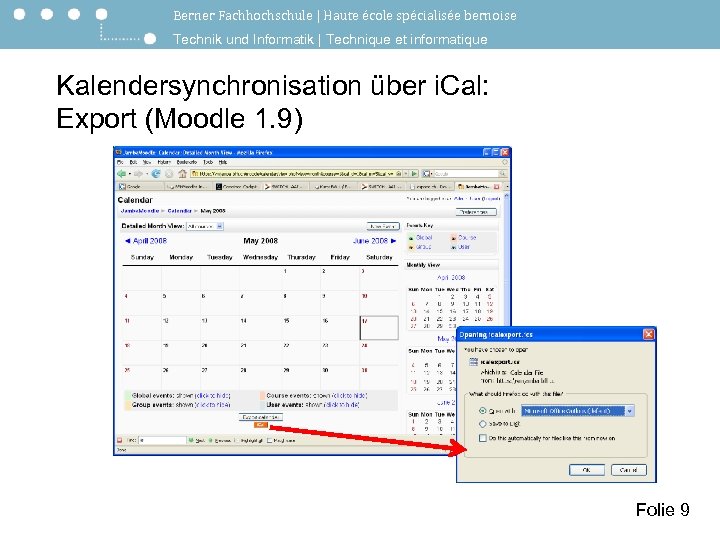The height and width of the screenshot is (540, 720).
Task: Open the search engine selector dropdown
Action: pyautogui.click(x=428, y=174)
